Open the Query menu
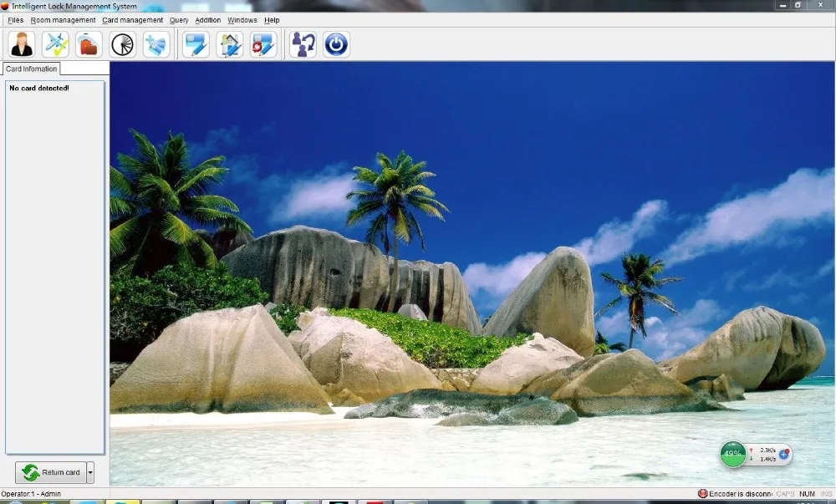 click(179, 20)
